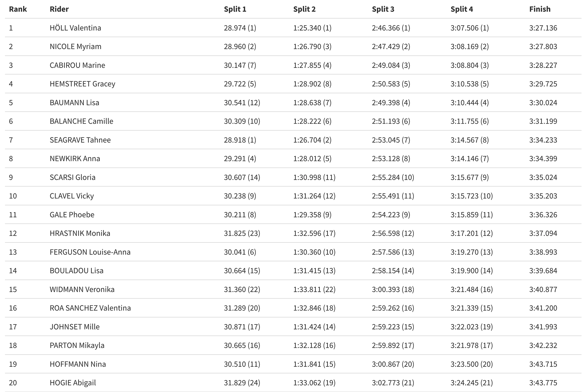
Task: Click the Split 1 column header
Action: coord(235,9)
